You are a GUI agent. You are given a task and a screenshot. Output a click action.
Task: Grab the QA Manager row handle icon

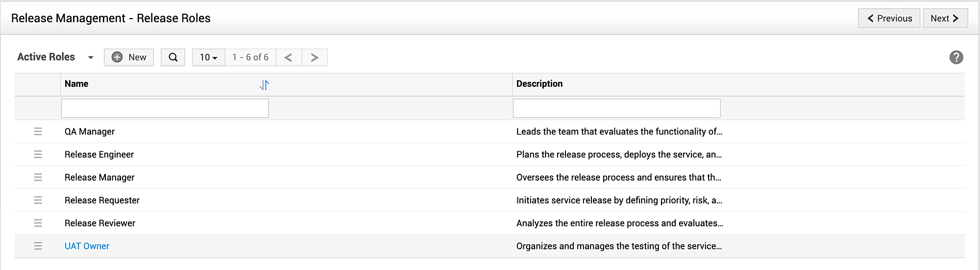[x=38, y=132]
